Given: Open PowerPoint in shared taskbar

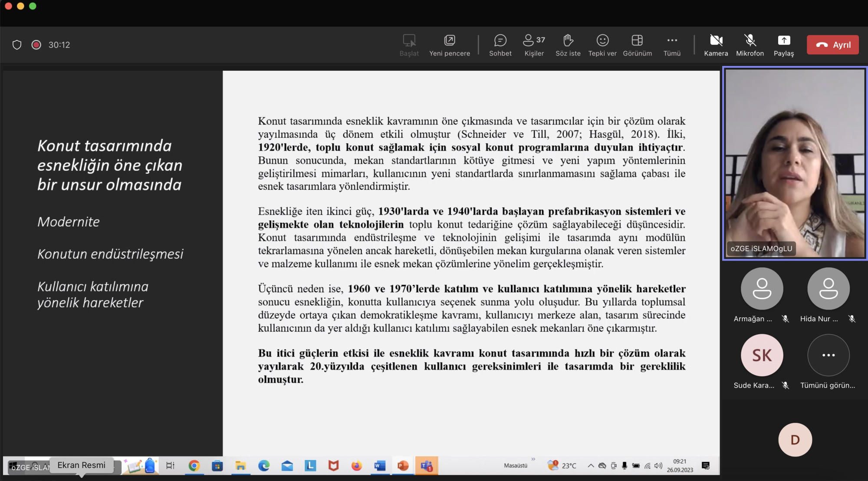Looking at the screenshot, I should [403, 466].
